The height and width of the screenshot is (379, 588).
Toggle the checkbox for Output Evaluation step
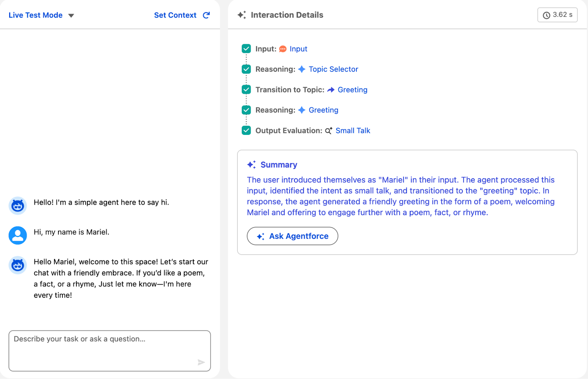246,130
